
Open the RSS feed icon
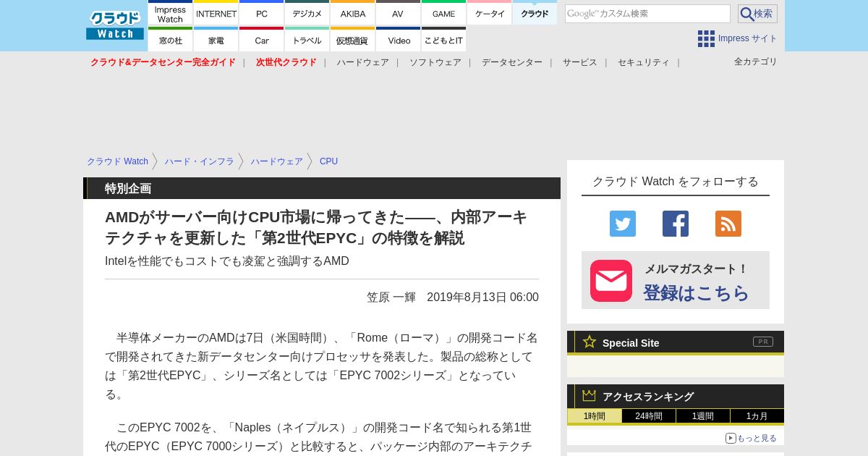(728, 224)
